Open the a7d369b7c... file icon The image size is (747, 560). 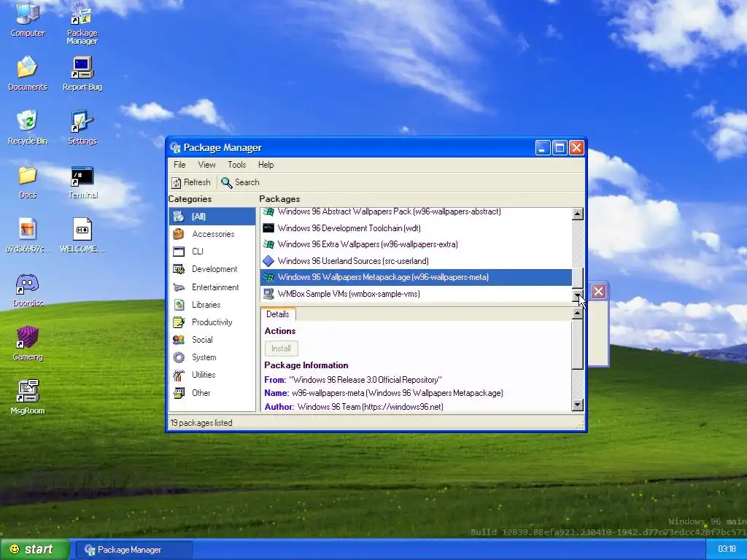point(28,236)
